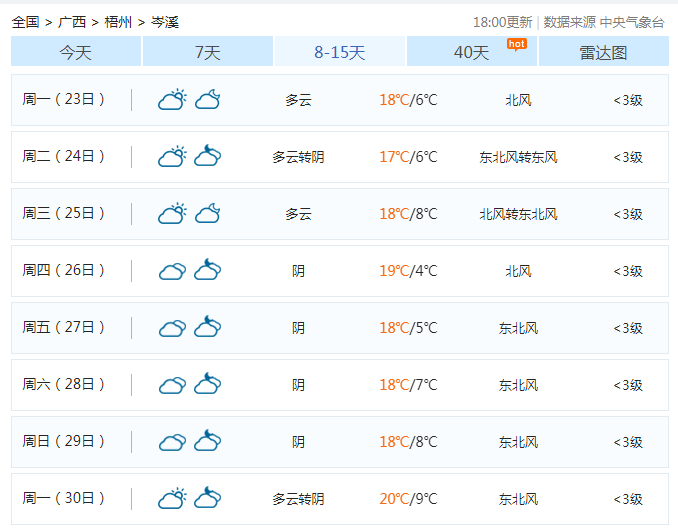
Task: Click the night weather icon for 周五 (27日)
Action: (x=207, y=327)
